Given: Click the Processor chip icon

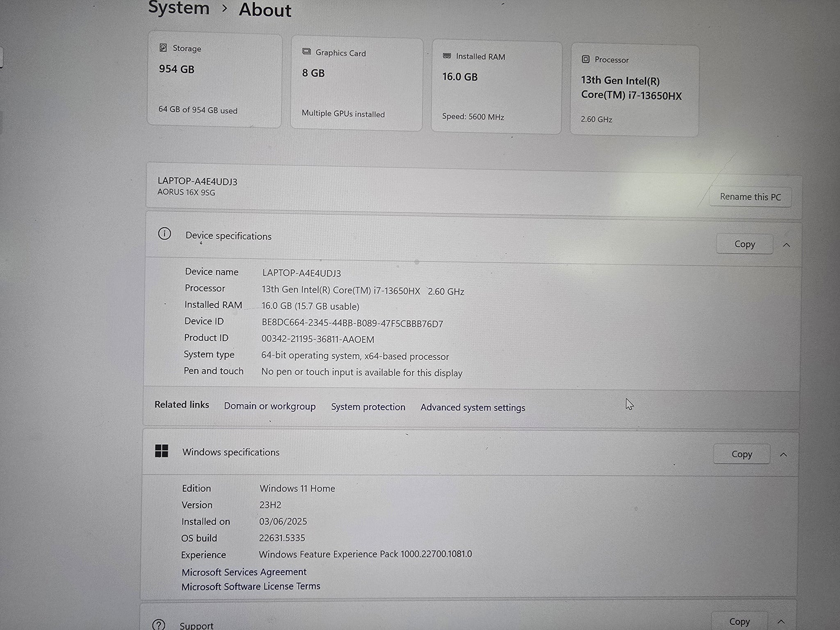Looking at the screenshot, I should click(586, 59).
